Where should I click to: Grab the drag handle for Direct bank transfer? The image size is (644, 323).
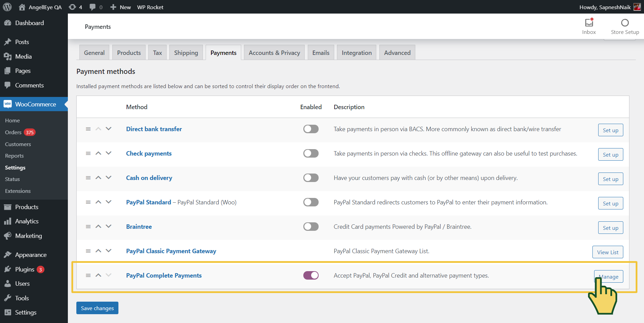(x=88, y=129)
